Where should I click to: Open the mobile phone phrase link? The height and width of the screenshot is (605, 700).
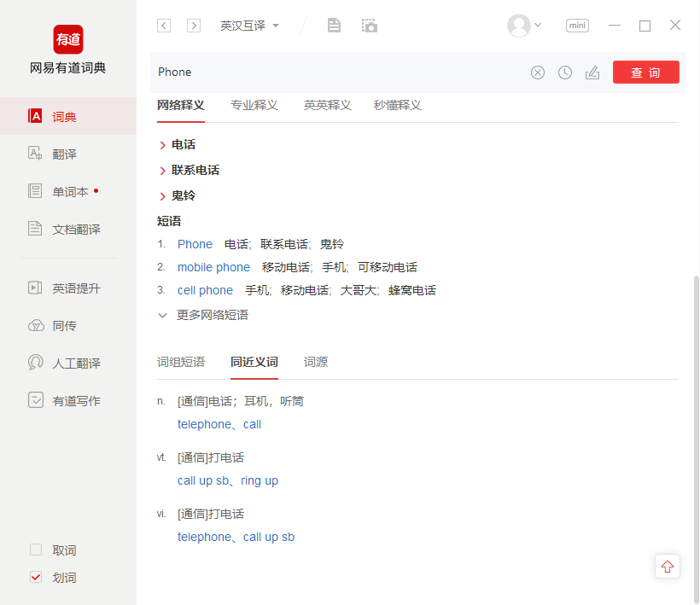pos(213,266)
